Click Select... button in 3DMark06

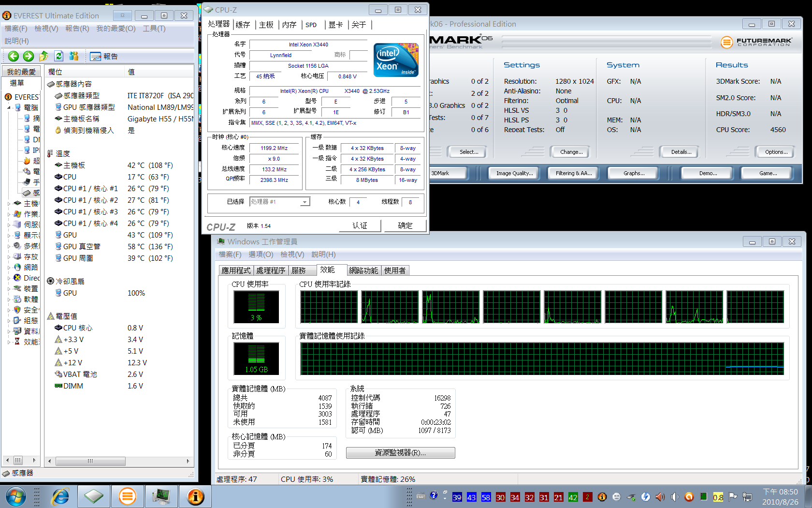coord(469,152)
